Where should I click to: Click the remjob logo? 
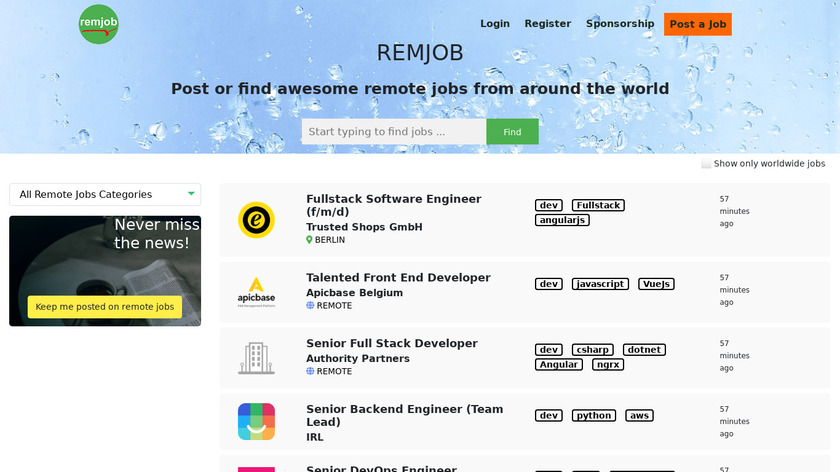(99, 24)
